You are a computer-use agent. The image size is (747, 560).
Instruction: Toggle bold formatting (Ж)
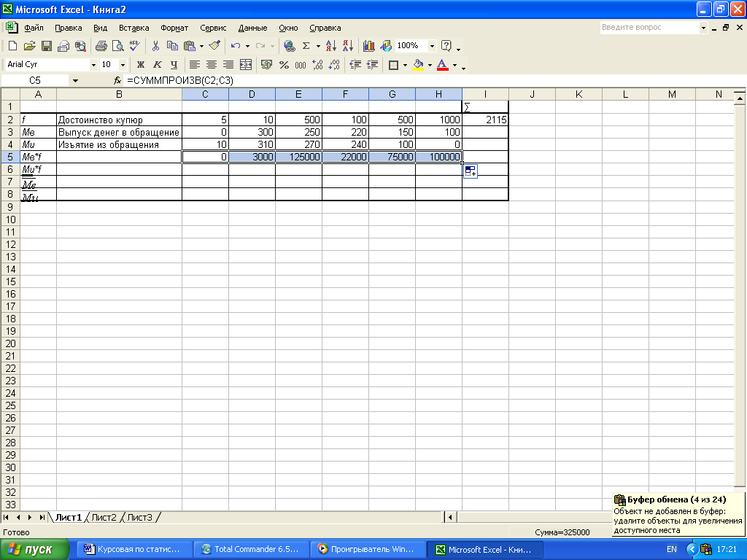[141, 65]
